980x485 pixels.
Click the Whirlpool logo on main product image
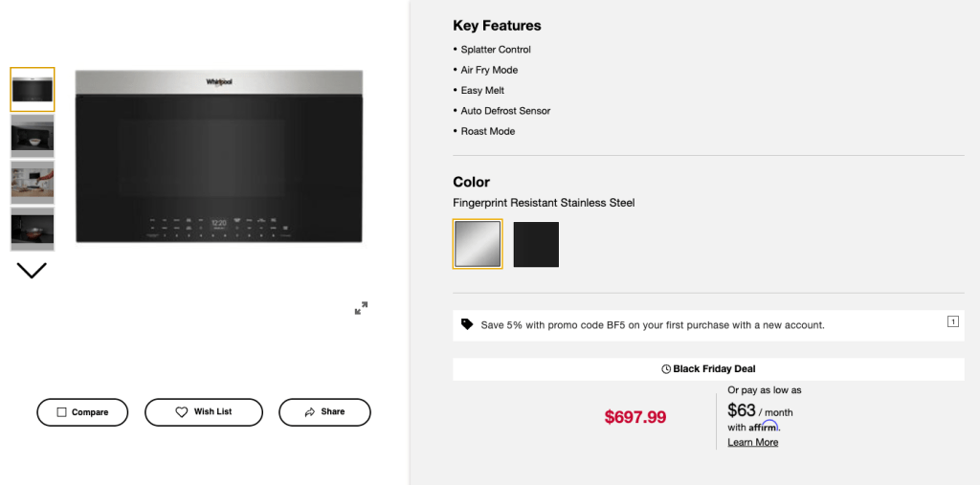[219, 82]
